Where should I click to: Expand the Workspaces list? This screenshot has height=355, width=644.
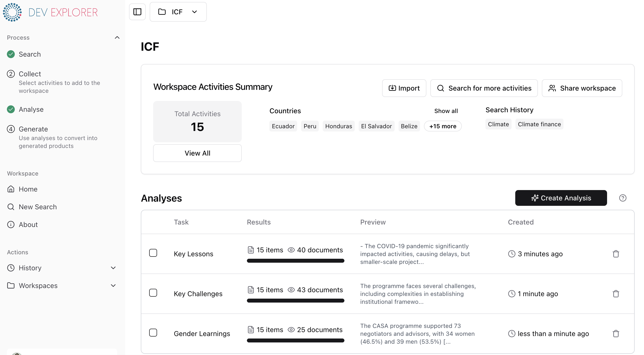(x=113, y=286)
